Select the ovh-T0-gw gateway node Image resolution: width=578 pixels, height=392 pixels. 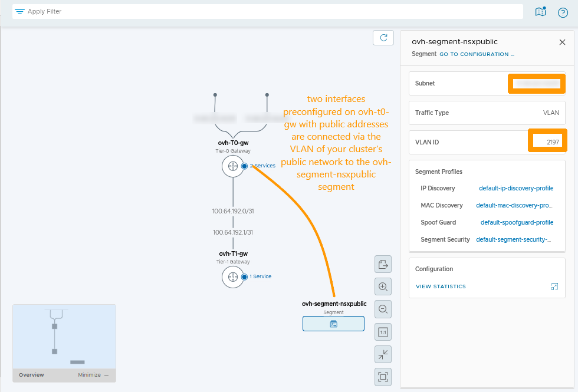(232, 166)
